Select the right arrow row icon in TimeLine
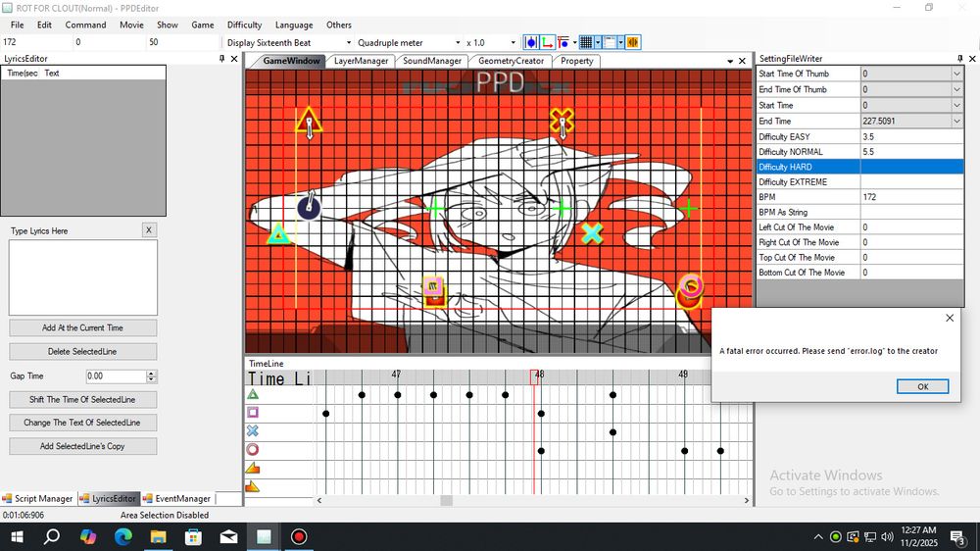The width and height of the screenshot is (980, 551). [253, 486]
